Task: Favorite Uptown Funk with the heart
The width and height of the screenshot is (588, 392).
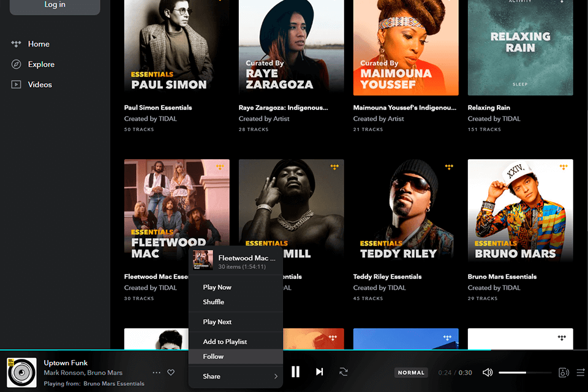Action: click(171, 372)
